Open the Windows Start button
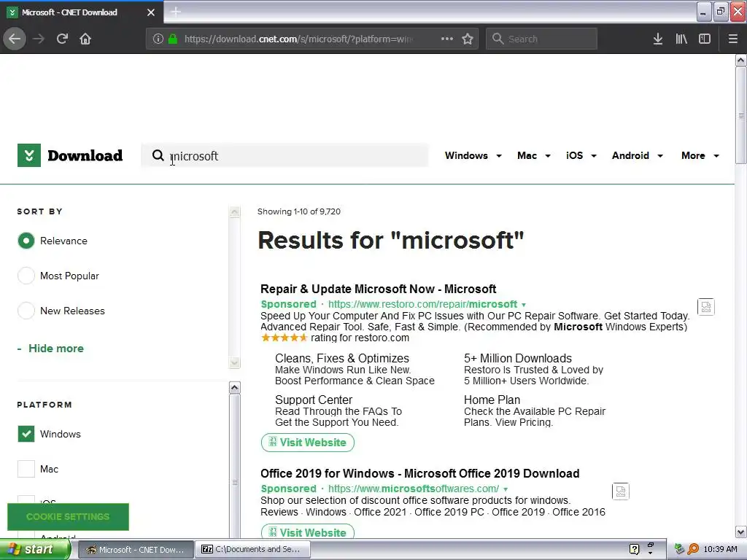Screen dimensions: 747x560 pos(34,549)
